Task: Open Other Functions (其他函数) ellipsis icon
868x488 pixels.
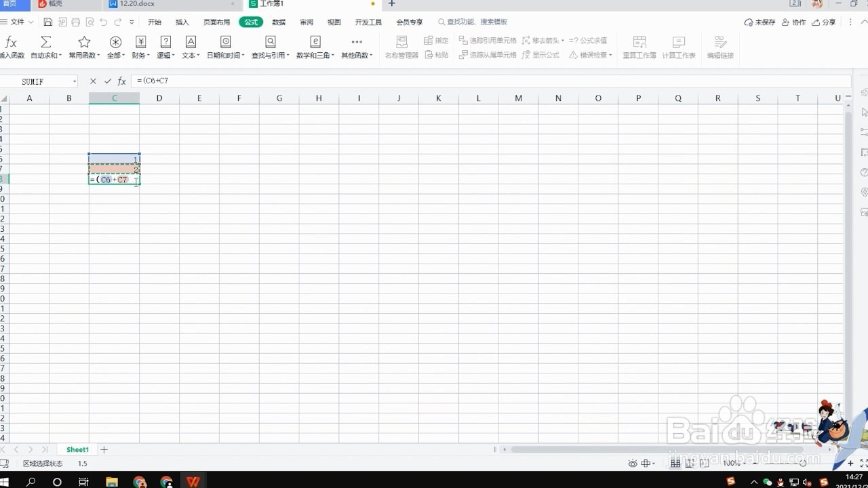Action: point(357,42)
